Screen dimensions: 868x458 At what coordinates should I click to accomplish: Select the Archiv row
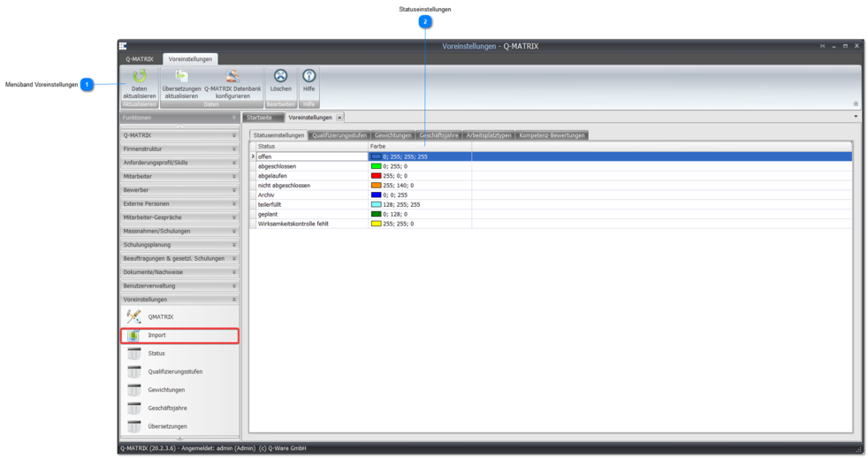point(552,195)
